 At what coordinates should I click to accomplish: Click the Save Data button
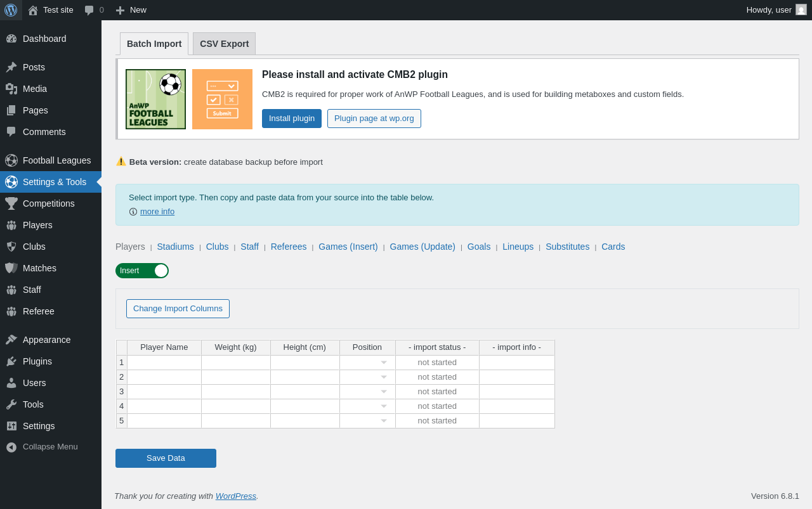tap(166, 458)
